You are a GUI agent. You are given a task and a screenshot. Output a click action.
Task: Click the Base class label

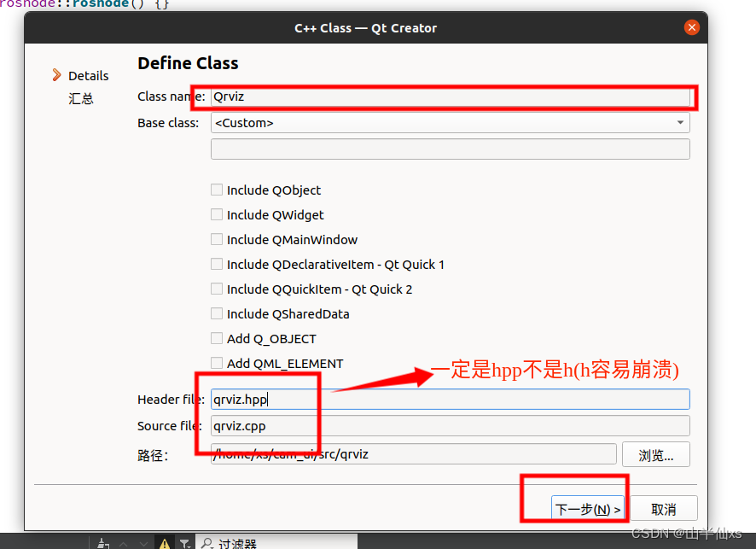pyautogui.click(x=168, y=123)
